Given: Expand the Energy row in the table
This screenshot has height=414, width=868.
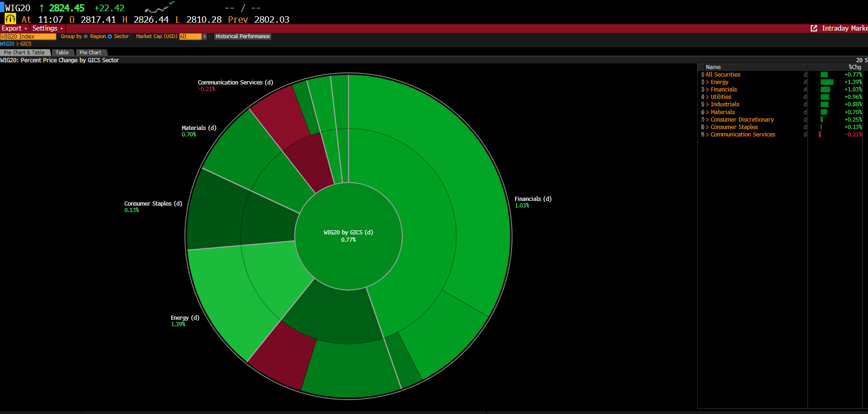Looking at the screenshot, I should [x=708, y=82].
